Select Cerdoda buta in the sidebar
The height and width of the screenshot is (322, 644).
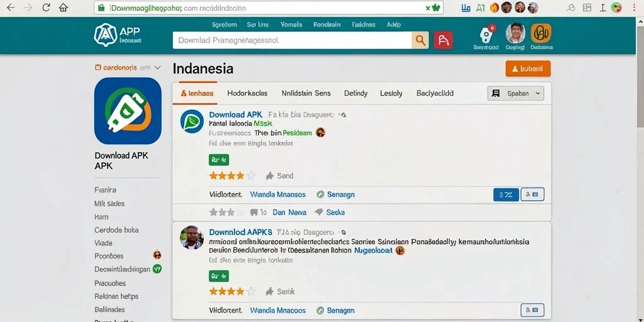point(116,230)
